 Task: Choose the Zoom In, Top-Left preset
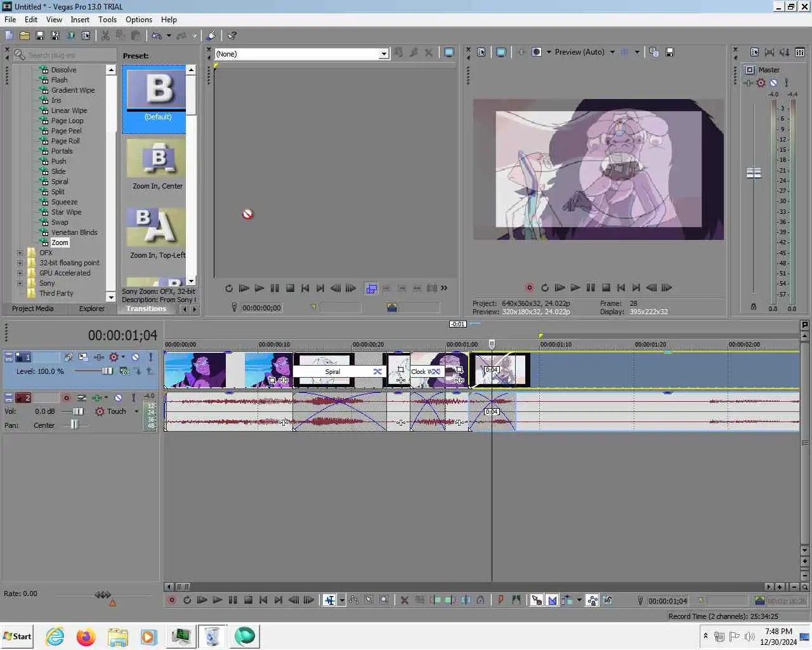point(157,233)
